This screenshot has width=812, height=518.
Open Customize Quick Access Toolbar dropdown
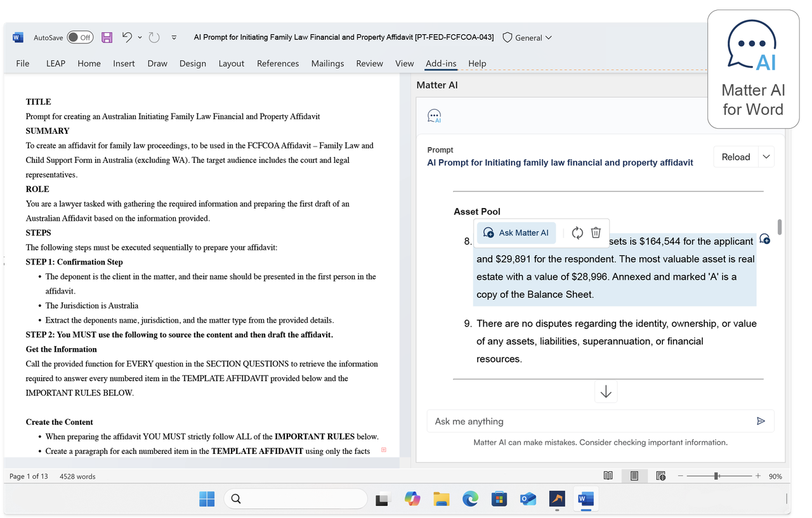click(174, 37)
